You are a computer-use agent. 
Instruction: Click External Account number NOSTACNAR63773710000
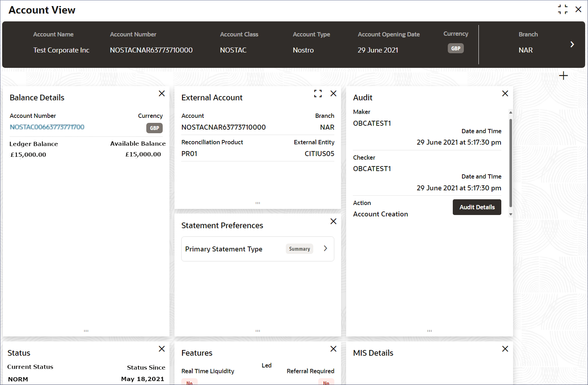pos(224,127)
